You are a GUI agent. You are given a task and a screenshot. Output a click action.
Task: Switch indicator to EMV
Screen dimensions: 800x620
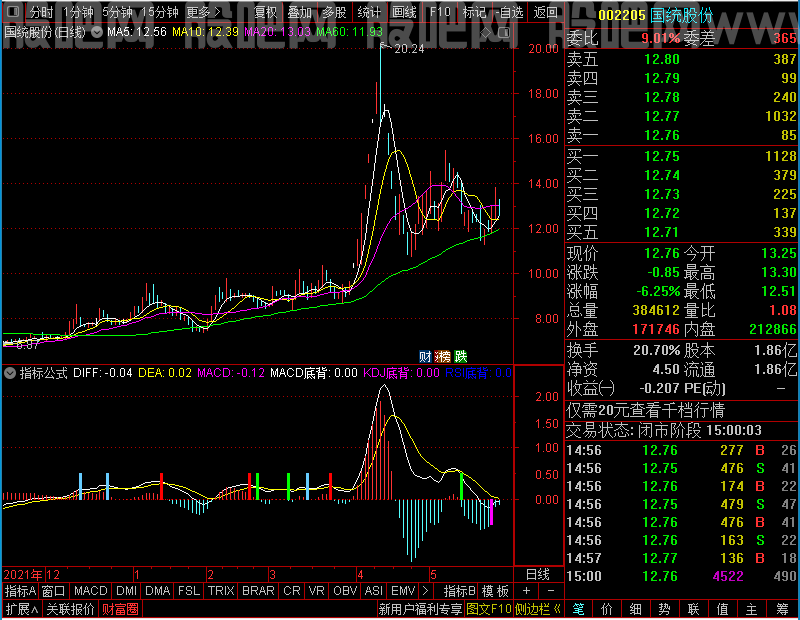tap(403, 591)
